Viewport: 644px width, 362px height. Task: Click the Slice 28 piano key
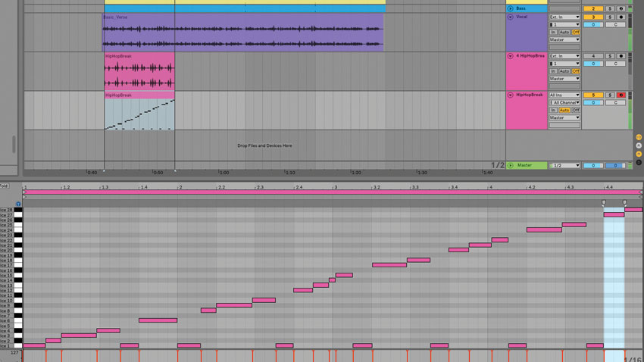[18, 210]
